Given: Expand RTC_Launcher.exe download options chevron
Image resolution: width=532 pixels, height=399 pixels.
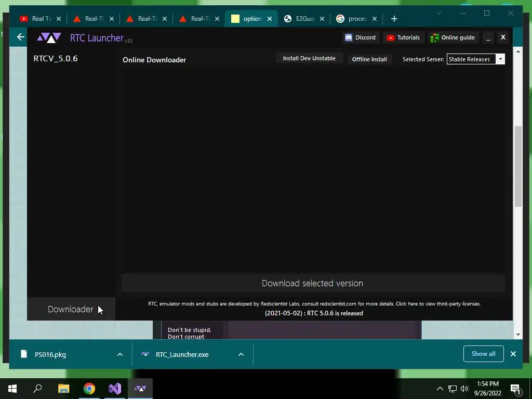Looking at the screenshot, I should (x=241, y=354).
